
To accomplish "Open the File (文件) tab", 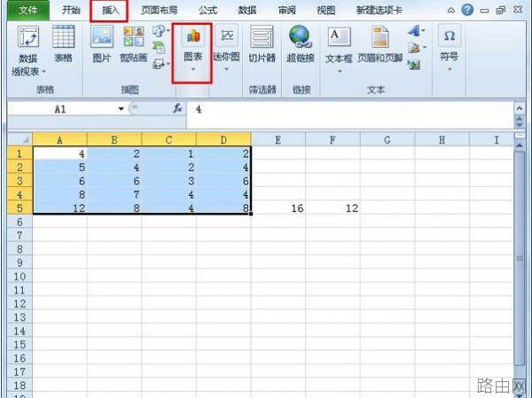I will [x=27, y=10].
